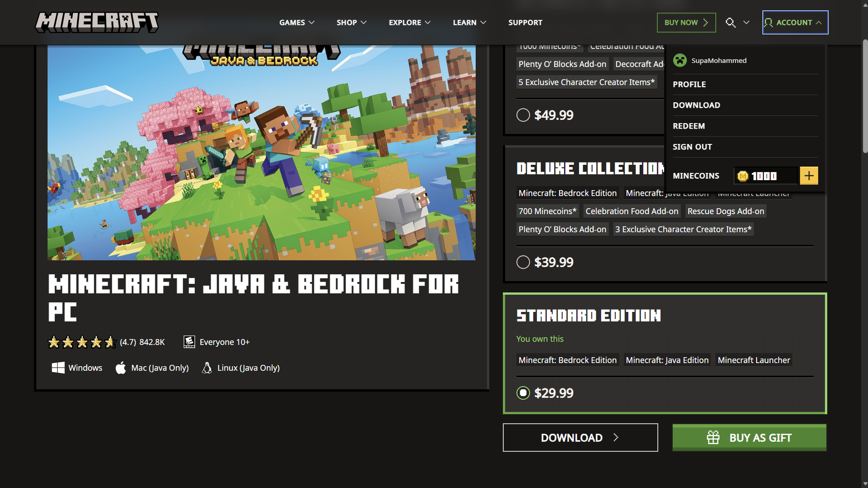Click the large Download button
The width and height of the screenshot is (868, 488).
[x=580, y=437]
